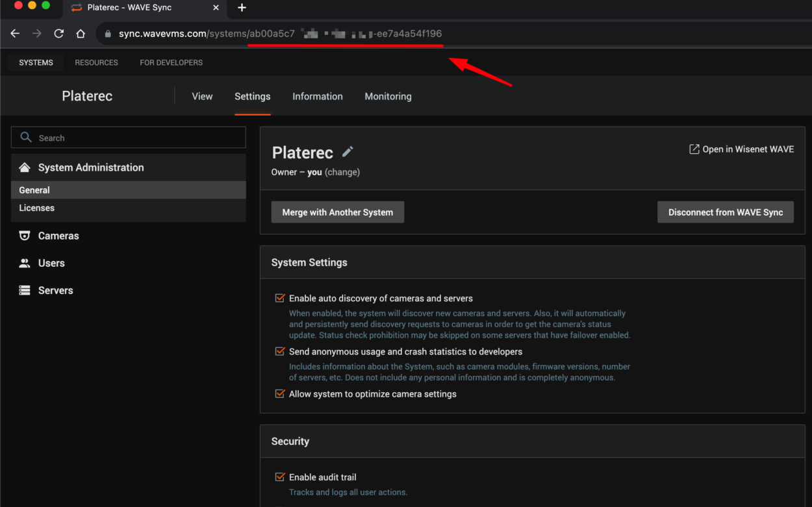
Task: Open the SYSTEMS top menu
Action: 36,63
